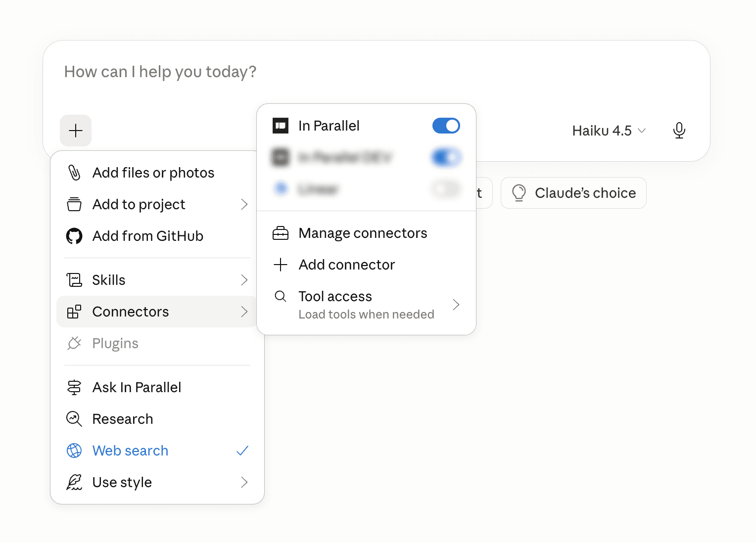Toggle the blurred second connector switch
This screenshot has height=543, width=756.
[x=446, y=157]
